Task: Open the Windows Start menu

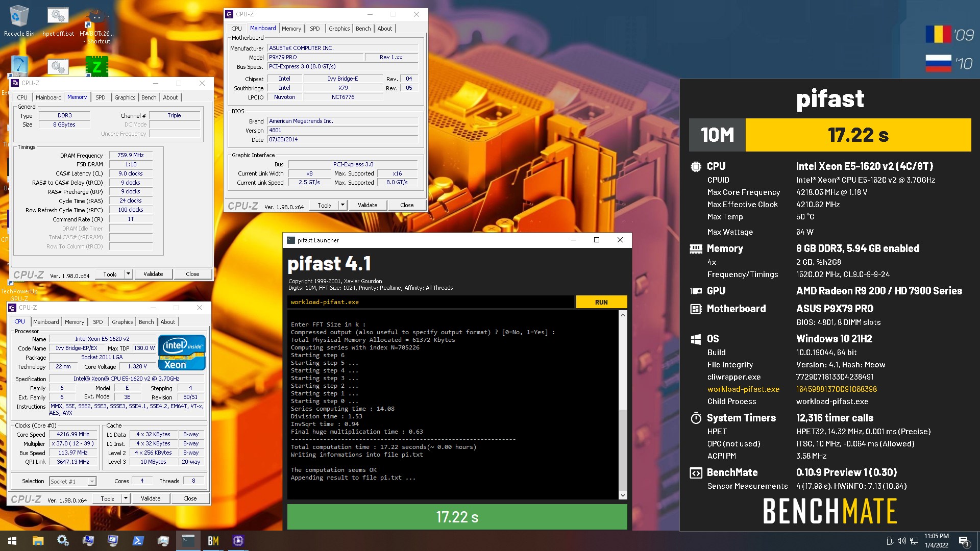Action: coord(12,541)
